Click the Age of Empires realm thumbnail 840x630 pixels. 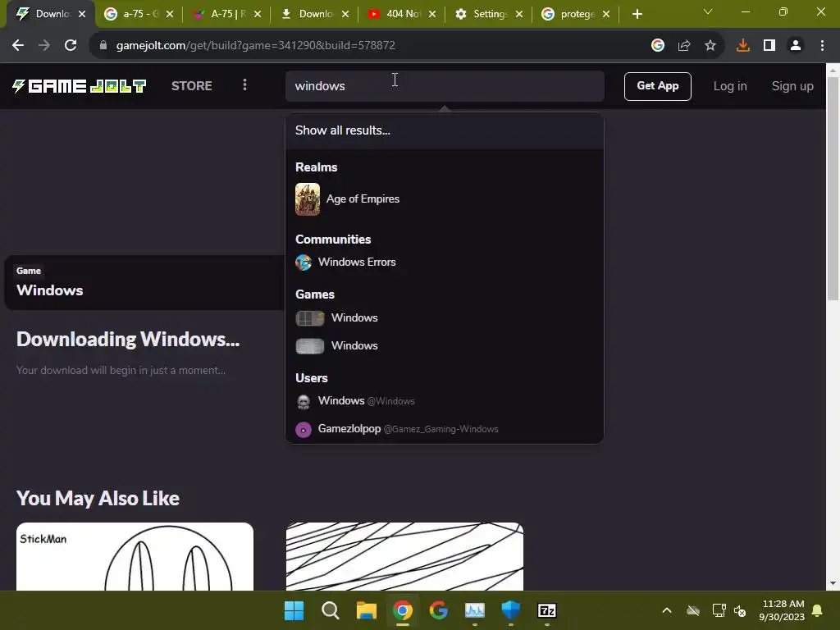pyautogui.click(x=308, y=199)
